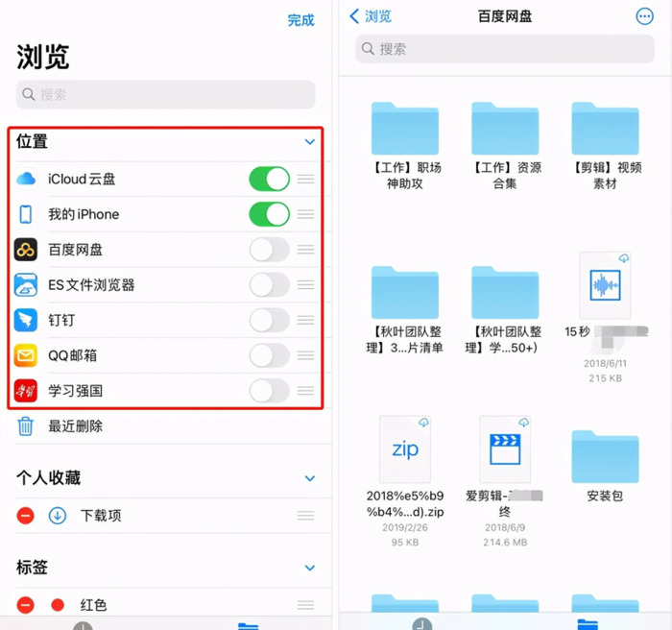Focus search field in 浏览 screen
Image resolution: width=672 pixels, height=630 pixels.
coord(165,94)
